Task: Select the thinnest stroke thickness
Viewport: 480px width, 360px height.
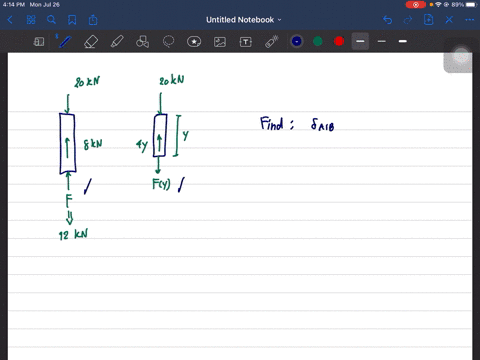Action: tap(382, 41)
